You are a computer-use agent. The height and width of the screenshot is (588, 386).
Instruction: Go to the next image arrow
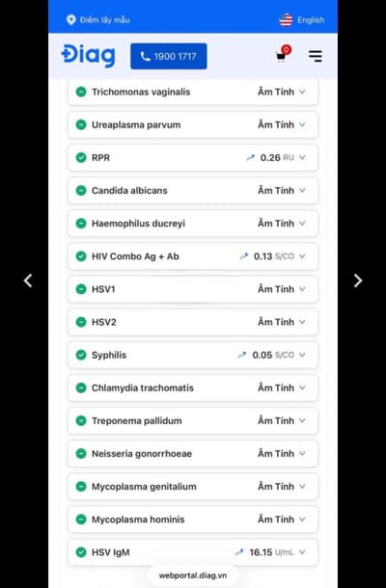pos(358,281)
